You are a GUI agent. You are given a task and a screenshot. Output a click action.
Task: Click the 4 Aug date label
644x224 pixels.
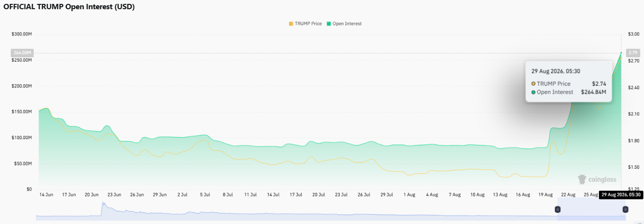point(432,194)
